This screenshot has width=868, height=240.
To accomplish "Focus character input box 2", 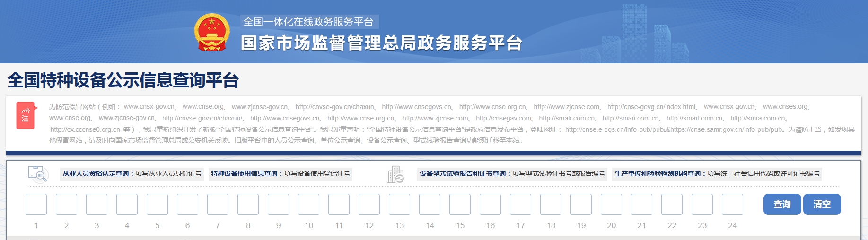I will [x=66, y=204].
